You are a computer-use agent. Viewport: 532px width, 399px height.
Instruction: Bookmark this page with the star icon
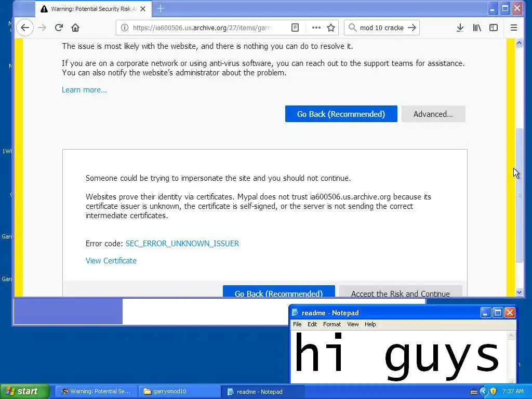(x=331, y=28)
